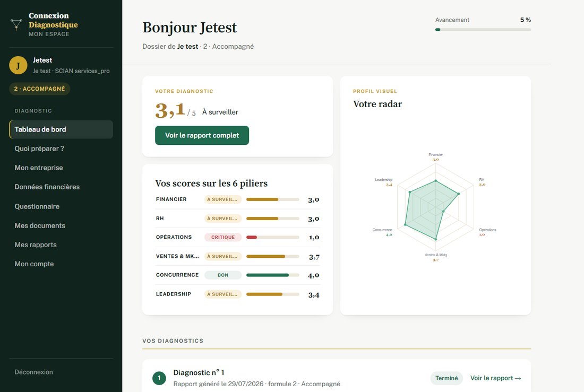Click the Opérations 1,0 score value
584x392 pixels.
point(314,238)
